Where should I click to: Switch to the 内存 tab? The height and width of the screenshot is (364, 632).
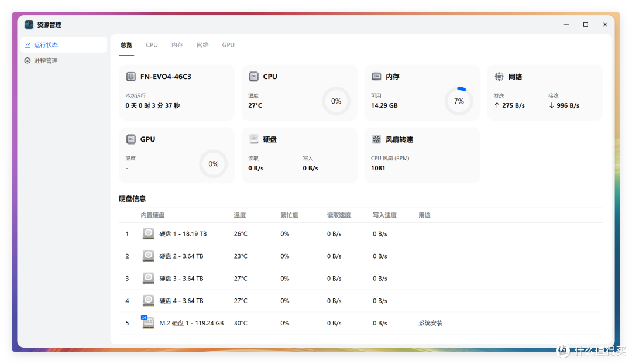tap(177, 44)
